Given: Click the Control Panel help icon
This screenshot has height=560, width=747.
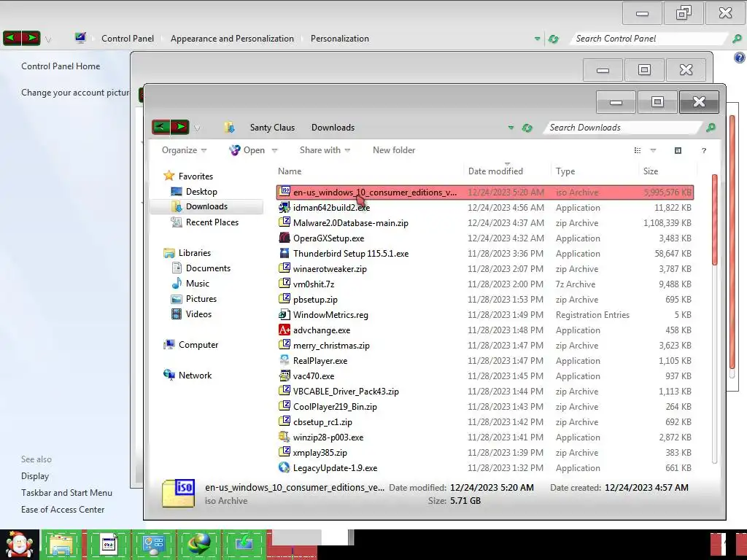Looking at the screenshot, I should [x=739, y=58].
